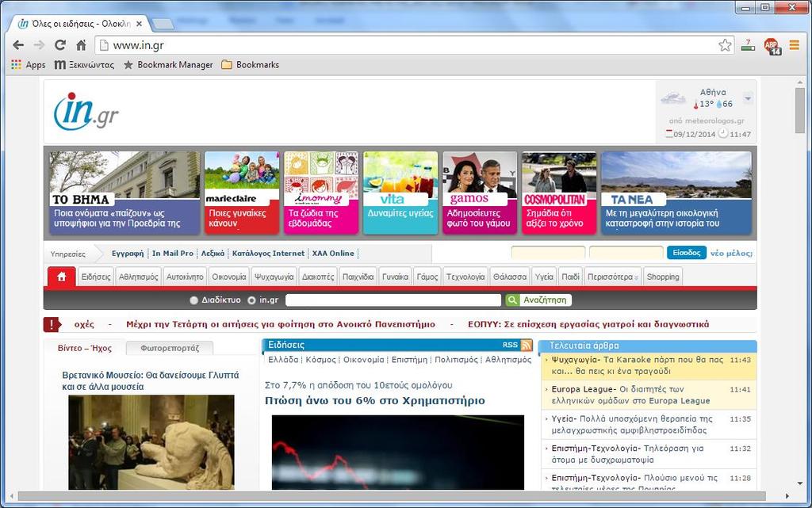
Task: Open the In Mail Pro link
Action: pyautogui.click(x=172, y=253)
